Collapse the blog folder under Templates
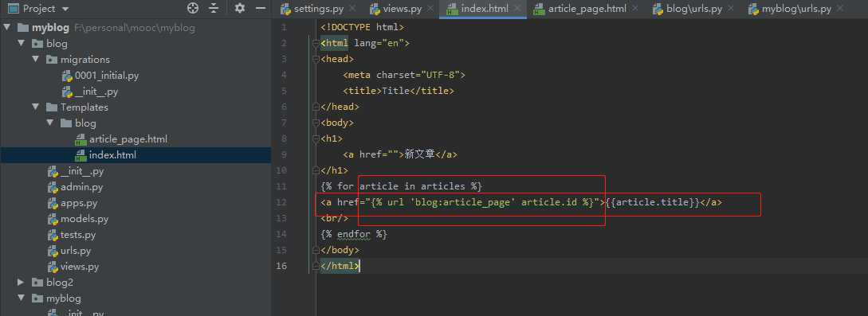 click(50, 123)
